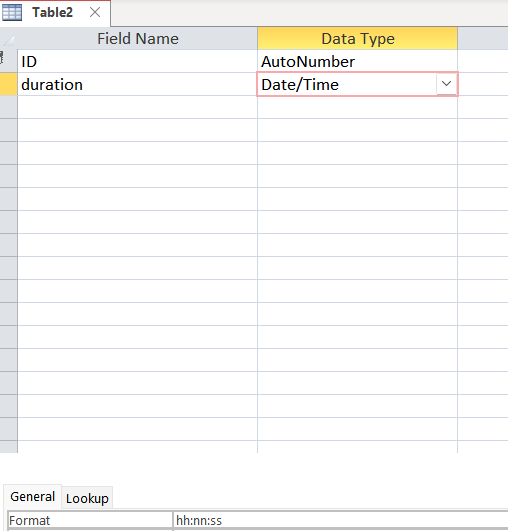This screenshot has height=531, width=508.
Task: Switch to the General properties tab
Action: click(33, 497)
